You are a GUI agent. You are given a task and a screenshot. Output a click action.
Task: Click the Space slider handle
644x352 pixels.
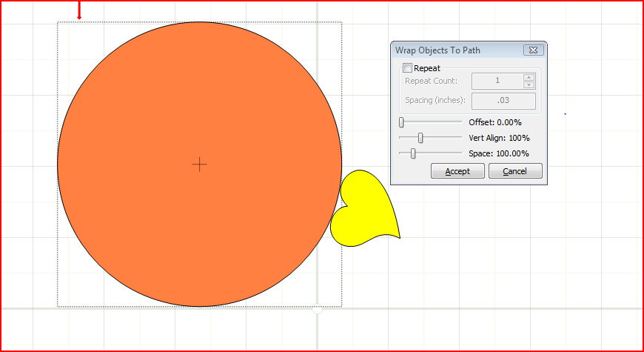pos(413,153)
